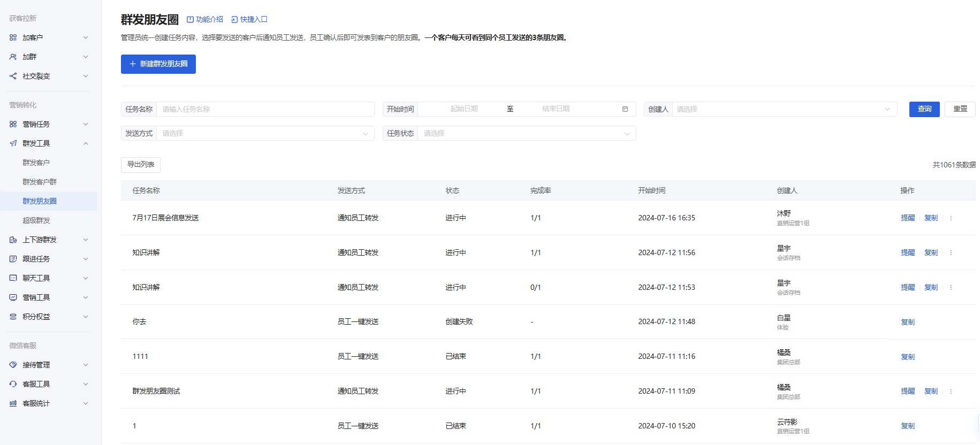980x445 pixels.
Task: Open the 功能介绍 link
Action: tap(205, 19)
